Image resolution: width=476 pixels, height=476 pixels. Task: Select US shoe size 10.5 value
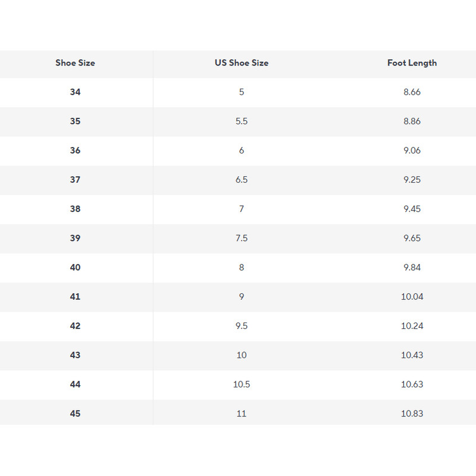(x=242, y=384)
